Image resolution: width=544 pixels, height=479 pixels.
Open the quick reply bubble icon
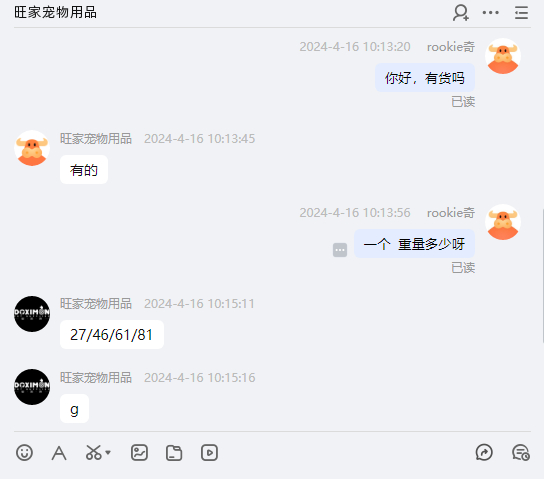484,452
